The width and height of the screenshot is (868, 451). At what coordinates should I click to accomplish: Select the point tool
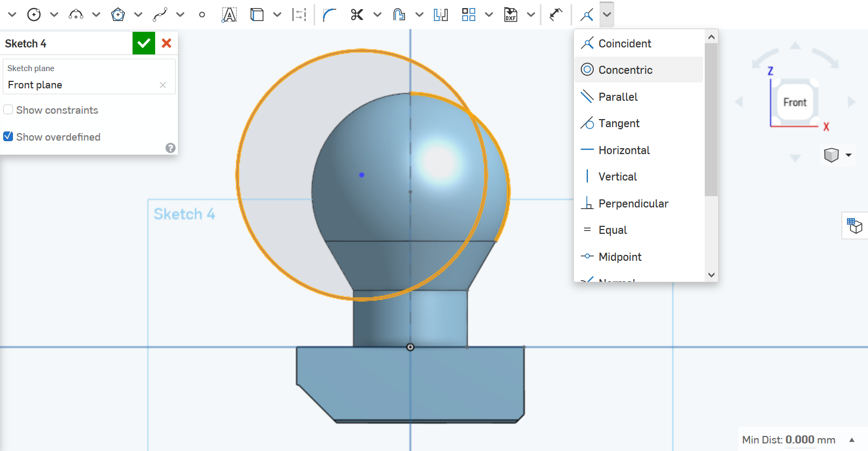[202, 15]
